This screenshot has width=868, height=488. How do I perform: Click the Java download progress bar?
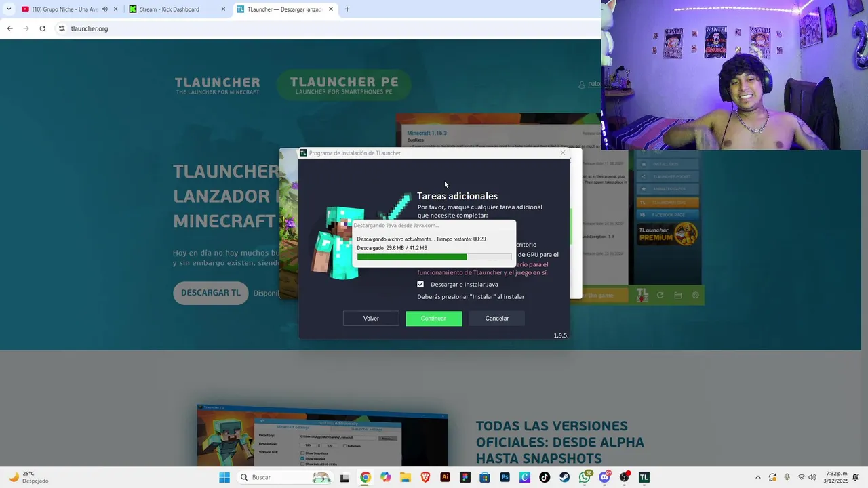pos(434,257)
